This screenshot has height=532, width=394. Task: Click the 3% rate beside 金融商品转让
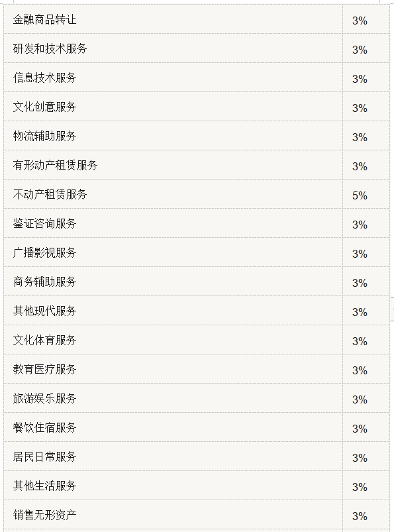coord(360,21)
